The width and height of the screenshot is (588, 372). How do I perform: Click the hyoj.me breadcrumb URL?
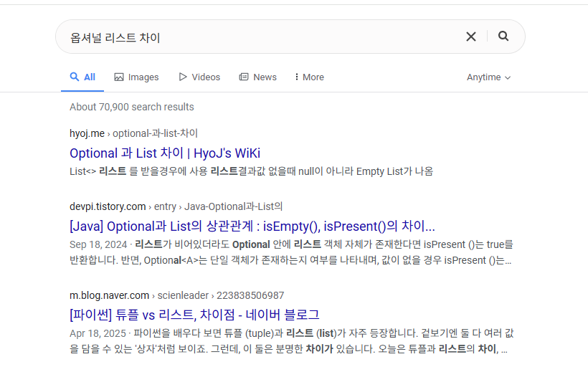133,133
